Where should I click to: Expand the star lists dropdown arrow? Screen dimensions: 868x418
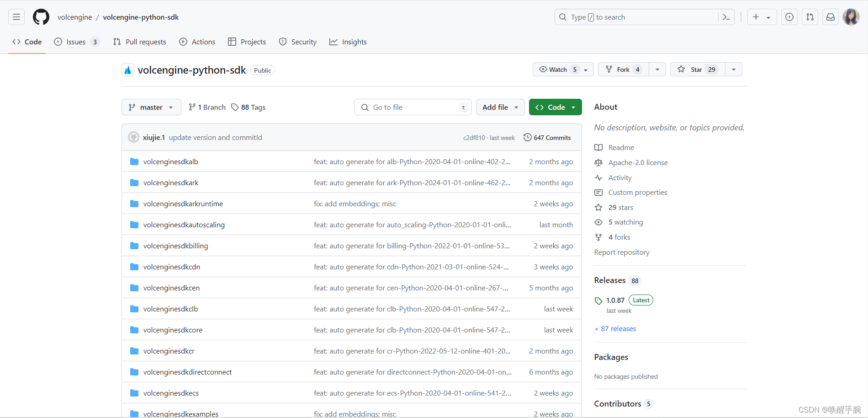coord(734,70)
